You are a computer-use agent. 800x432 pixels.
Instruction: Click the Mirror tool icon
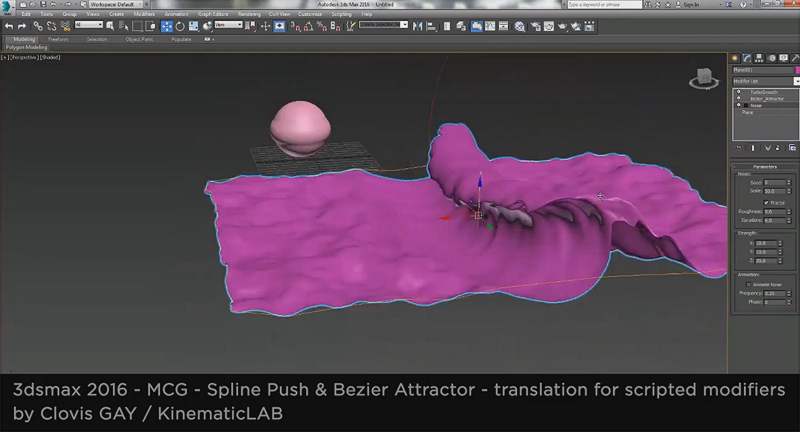click(x=417, y=27)
